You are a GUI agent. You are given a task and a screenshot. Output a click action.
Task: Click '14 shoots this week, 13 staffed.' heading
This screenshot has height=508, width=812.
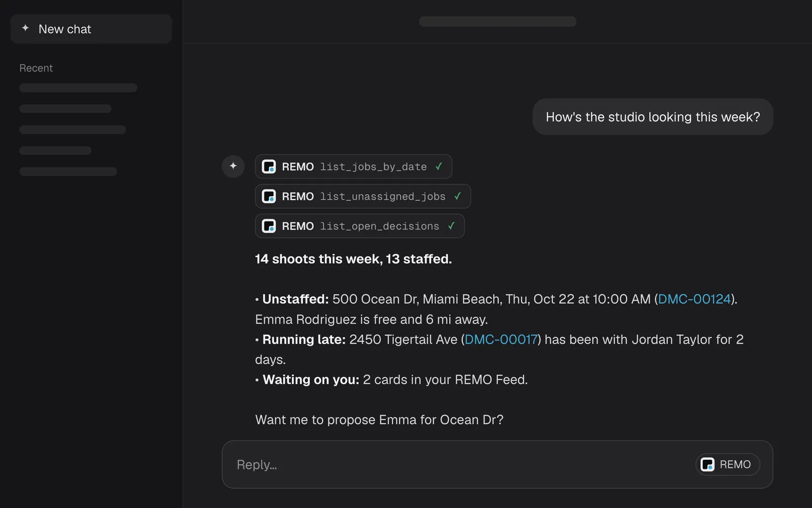pos(353,259)
